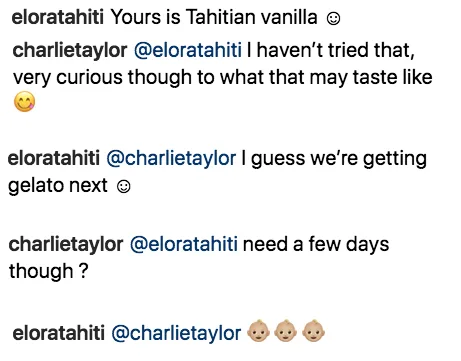461x361 pixels.
Task: Open eloratahiti username on the gelato comment
Action: tap(54, 158)
